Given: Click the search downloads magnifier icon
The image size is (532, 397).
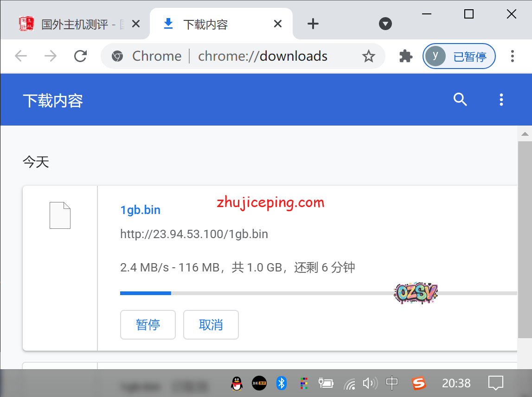Looking at the screenshot, I should [x=460, y=100].
